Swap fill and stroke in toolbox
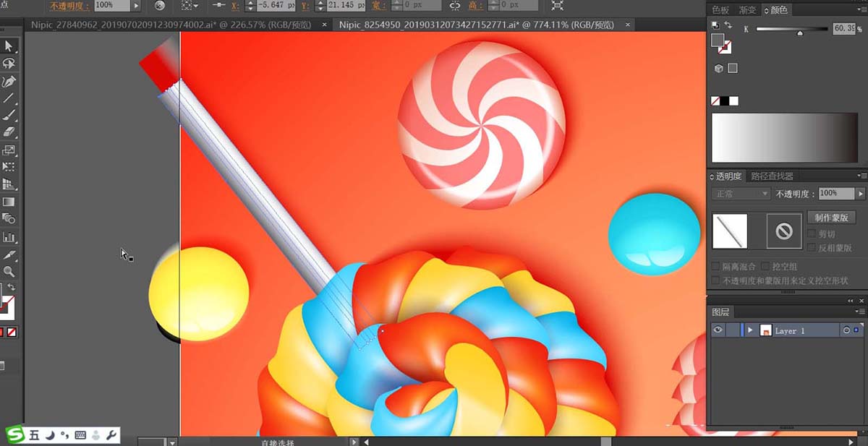The width and height of the screenshot is (868, 446). pyautogui.click(x=12, y=287)
